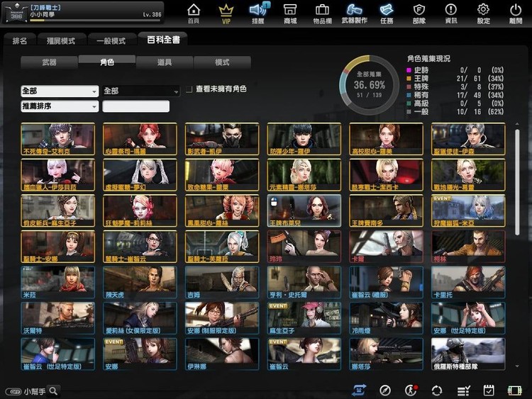Screen dimensions: 532x399
Task: Click the 離開 power exit icon
Action: point(516,13)
